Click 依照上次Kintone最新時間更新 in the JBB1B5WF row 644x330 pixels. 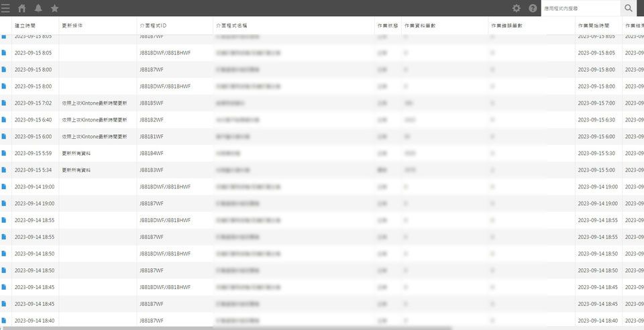point(95,103)
